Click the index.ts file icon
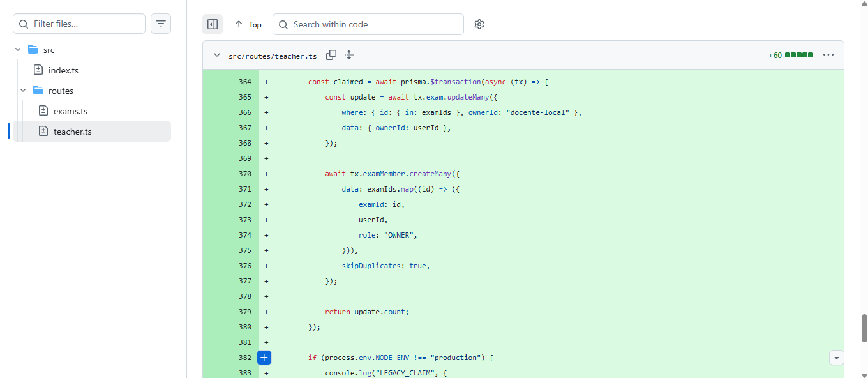868x378 pixels. tap(38, 70)
